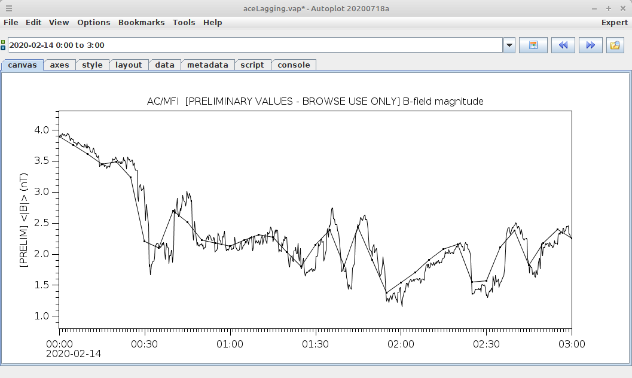
Task: Click the 1.0 Y-axis tick label
Action: tap(42, 316)
